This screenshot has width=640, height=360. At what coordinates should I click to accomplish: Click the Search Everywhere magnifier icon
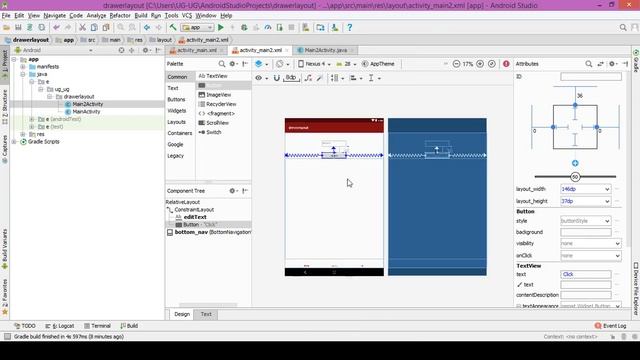623,28
